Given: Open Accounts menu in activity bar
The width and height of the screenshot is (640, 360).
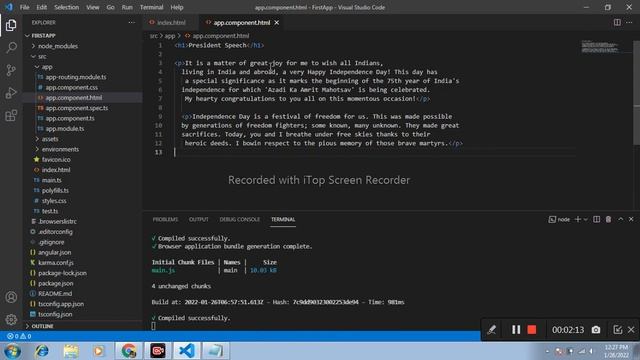Looking at the screenshot, I should pos(11,297).
